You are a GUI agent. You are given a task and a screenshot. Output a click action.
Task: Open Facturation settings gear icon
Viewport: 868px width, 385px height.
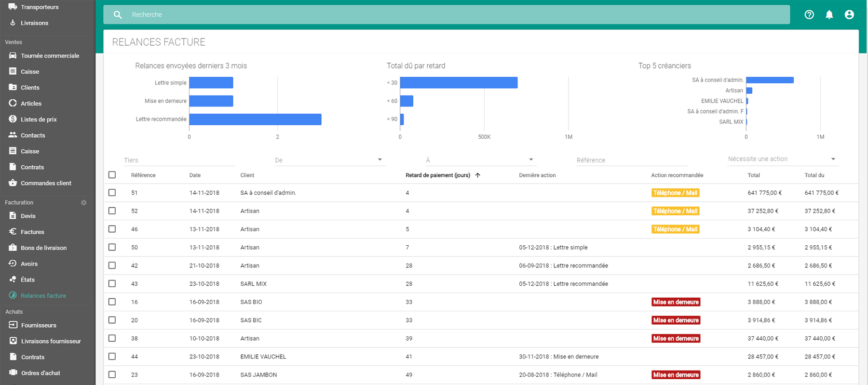tap(84, 203)
